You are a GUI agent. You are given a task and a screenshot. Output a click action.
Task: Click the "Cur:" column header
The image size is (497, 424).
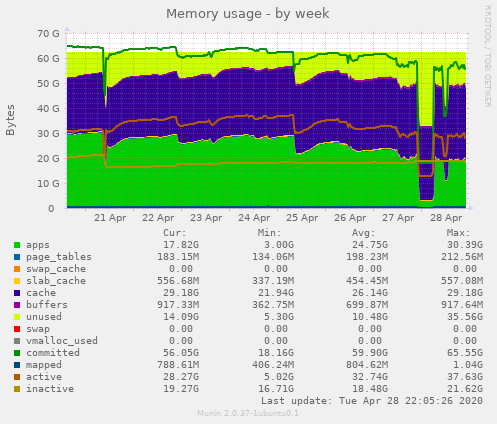coord(175,233)
